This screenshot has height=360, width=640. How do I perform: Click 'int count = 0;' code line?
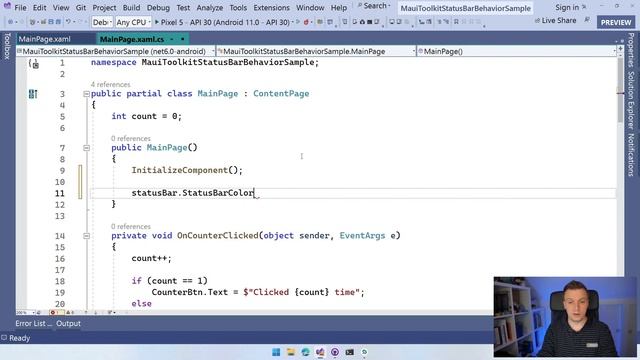[147, 116]
